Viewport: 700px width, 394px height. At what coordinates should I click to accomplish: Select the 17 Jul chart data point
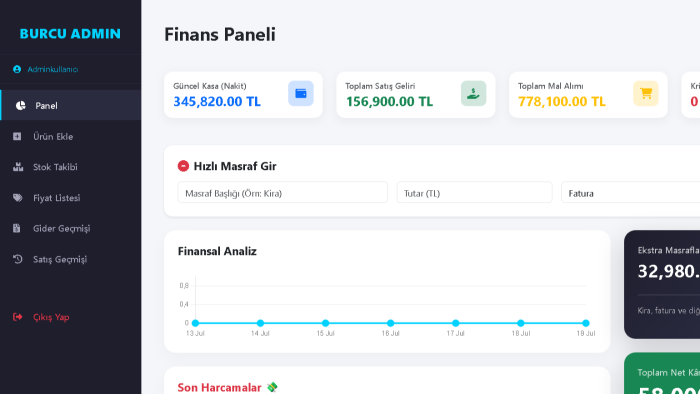tap(455, 323)
